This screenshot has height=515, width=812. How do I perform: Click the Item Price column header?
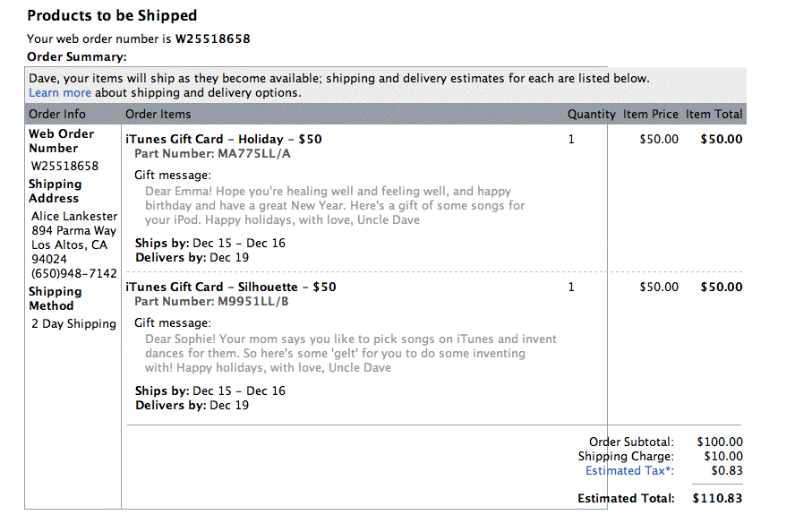pos(651,115)
